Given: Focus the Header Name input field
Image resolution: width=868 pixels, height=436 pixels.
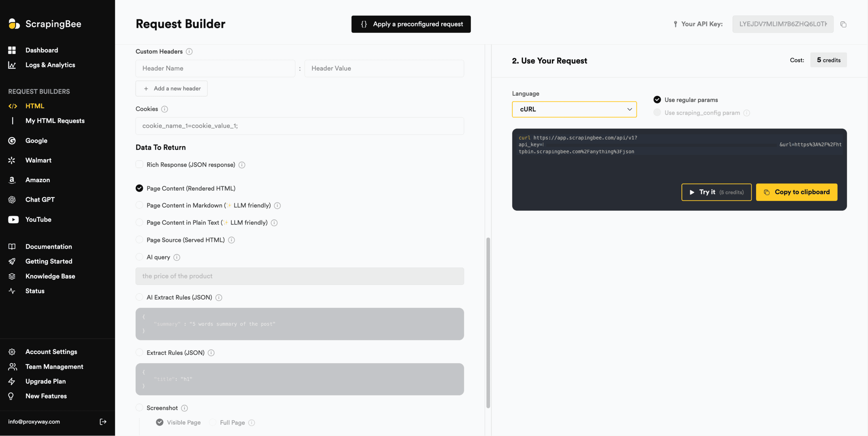Looking at the screenshot, I should click(215, 68).
